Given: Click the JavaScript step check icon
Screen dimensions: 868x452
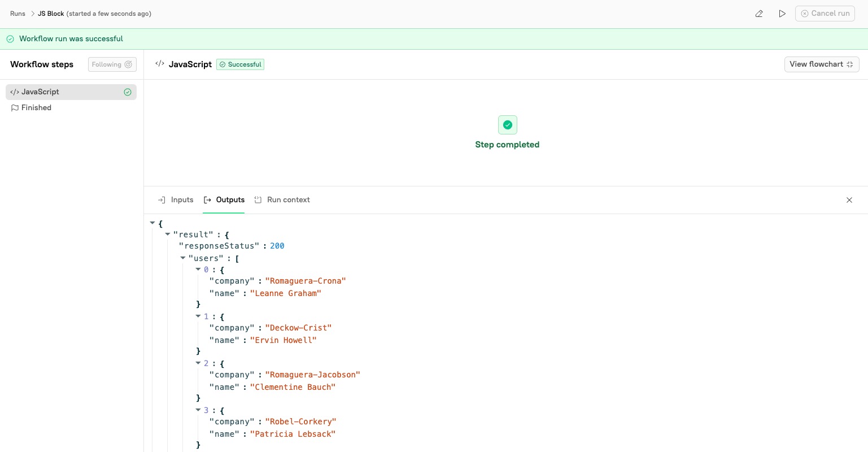Looking at the screenshot, I should 128,92.
